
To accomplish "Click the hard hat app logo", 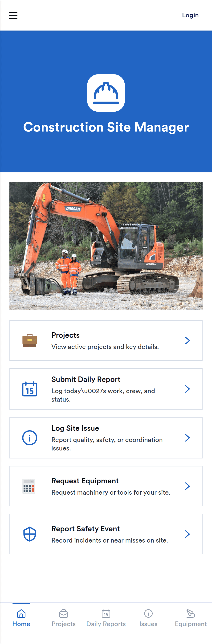I will click(106, 93).
